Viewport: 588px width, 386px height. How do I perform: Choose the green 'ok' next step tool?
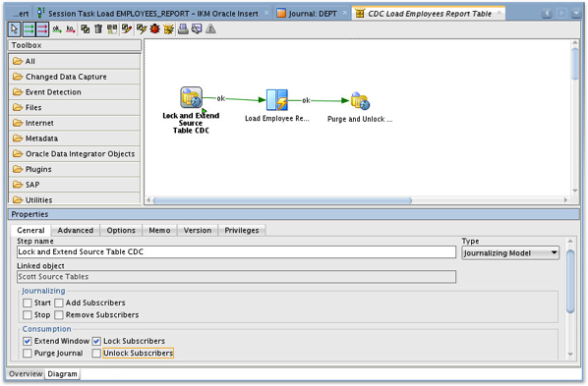pyautogui.click(x=57, y=29)
